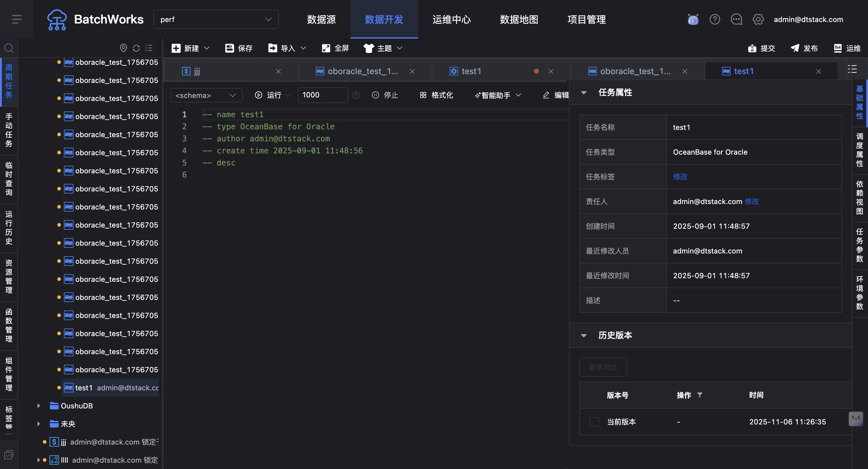
Task: Click 修改 link next to 责任人
Action: pos(752,201)
